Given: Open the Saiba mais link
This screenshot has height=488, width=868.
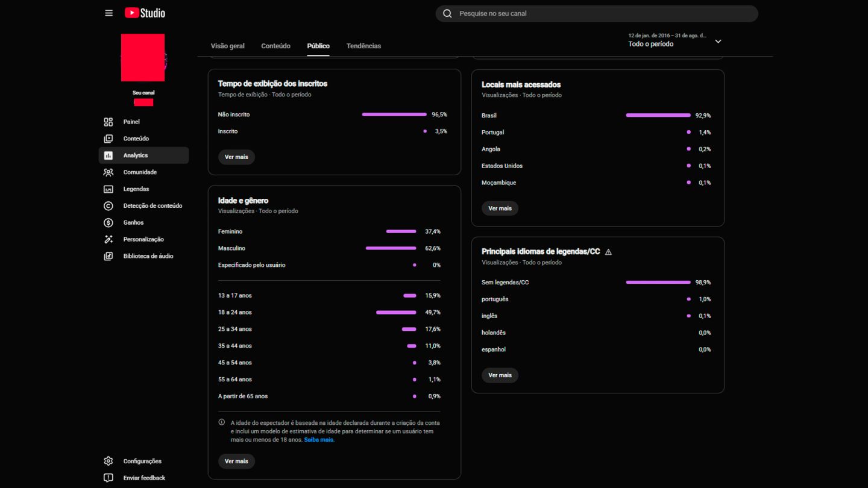Looking at the screenshot, I should pyautogui.click(x=319, y=440).
